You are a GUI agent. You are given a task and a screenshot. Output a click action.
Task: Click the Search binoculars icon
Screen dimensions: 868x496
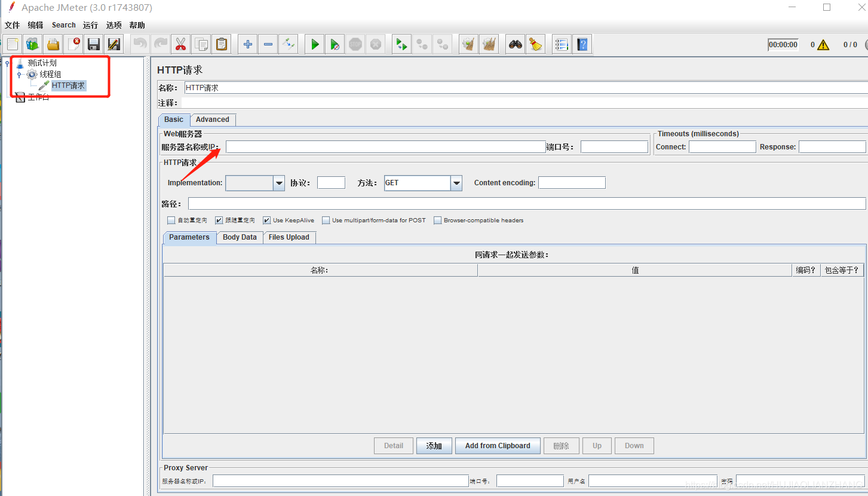(515, 44)
